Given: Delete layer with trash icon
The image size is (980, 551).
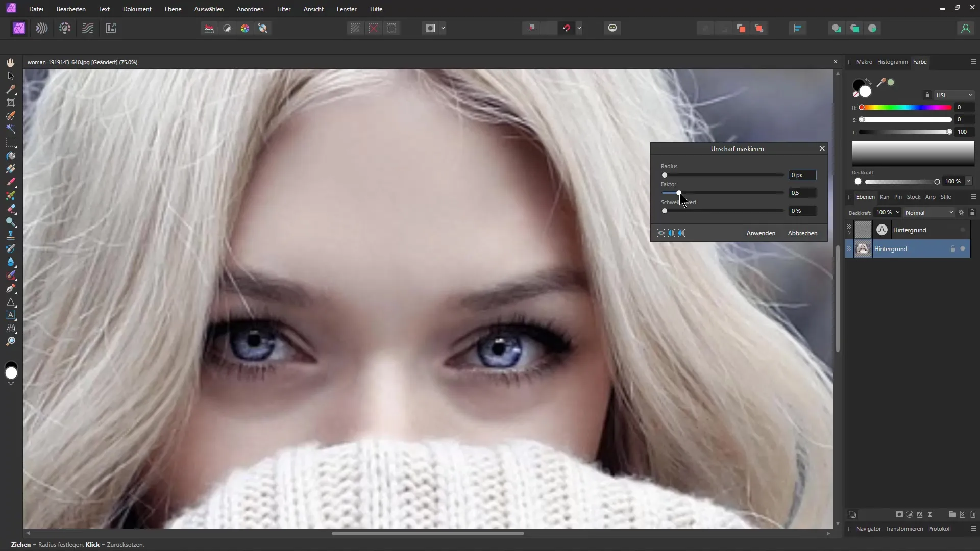Looking at the screenshot, I should tap(973, 514).
